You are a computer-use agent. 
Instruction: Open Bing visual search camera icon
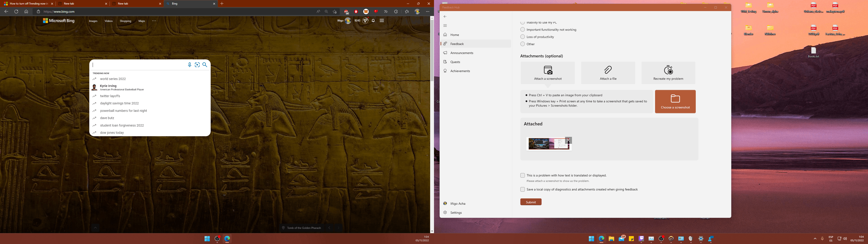pos(197,65)
